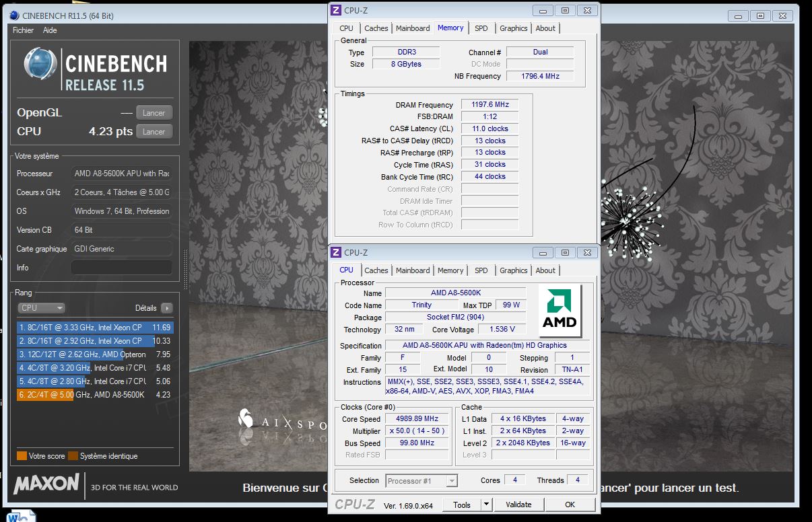Image resolution: width=812 pixels, height=522 pixels.
Task: Click the Cinebench title bar icon
Action: click(x=14, y=15)
